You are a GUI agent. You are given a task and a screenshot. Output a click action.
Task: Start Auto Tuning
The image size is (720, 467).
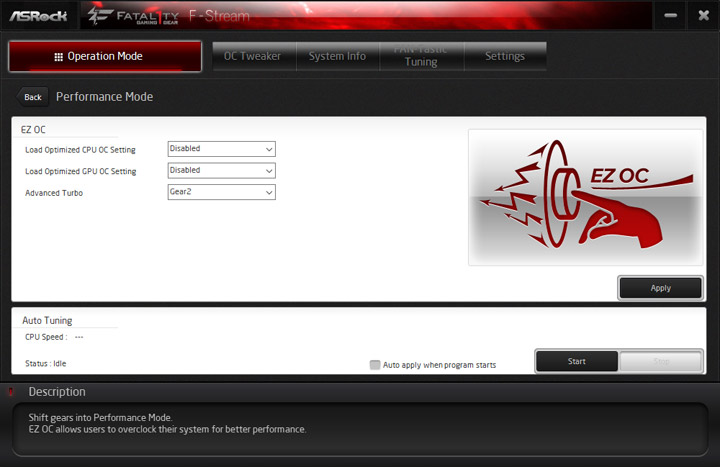577,361
